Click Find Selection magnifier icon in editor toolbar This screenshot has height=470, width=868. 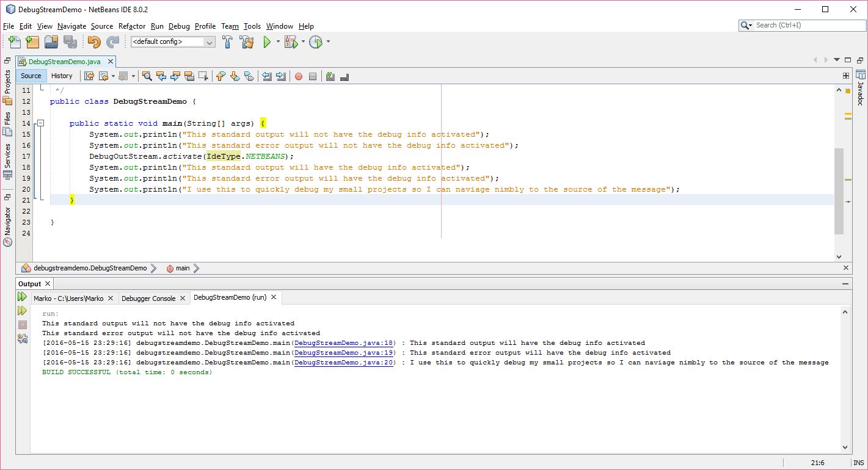pyautogui.click(x=147, y=76)
